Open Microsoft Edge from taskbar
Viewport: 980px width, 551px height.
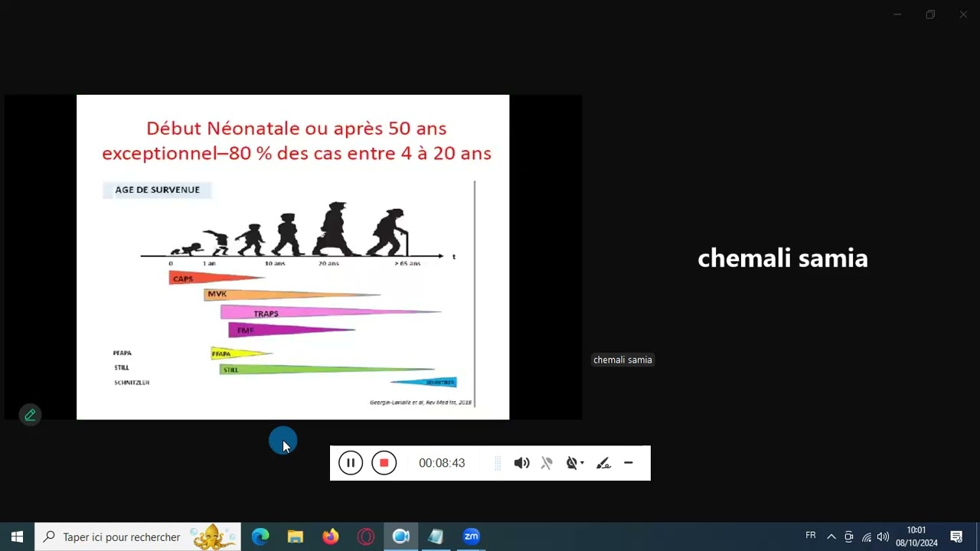coord(260,536)
